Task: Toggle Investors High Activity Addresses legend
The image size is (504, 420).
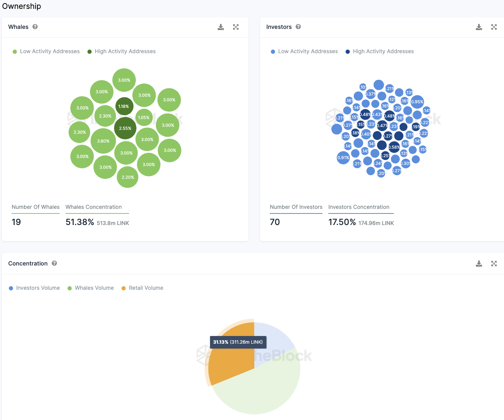Action: click(x=380, y=51)
